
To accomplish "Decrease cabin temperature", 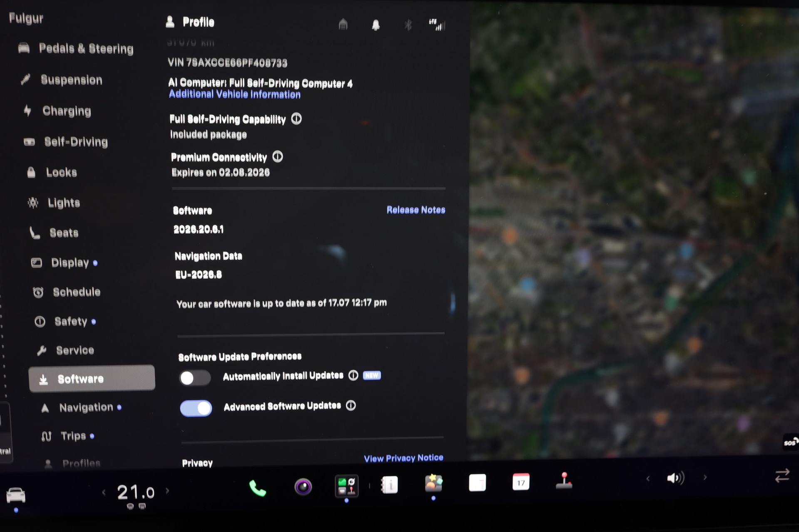I will point(104,492).
